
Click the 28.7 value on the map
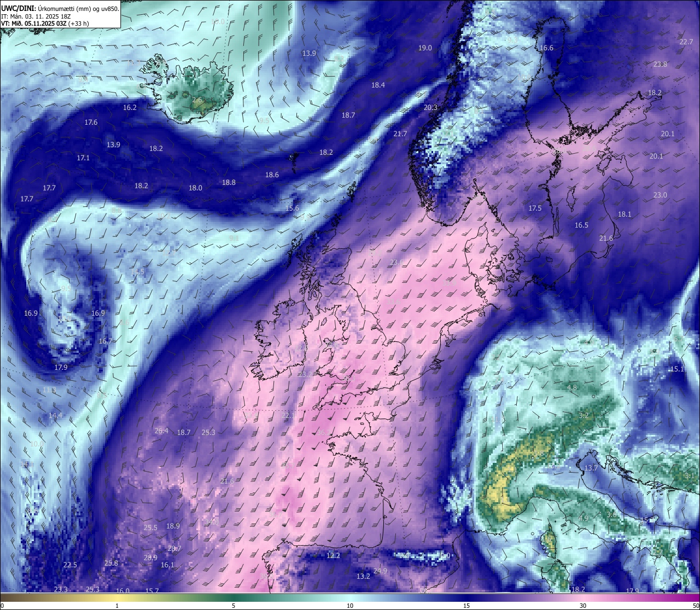[x=174, y=549]
